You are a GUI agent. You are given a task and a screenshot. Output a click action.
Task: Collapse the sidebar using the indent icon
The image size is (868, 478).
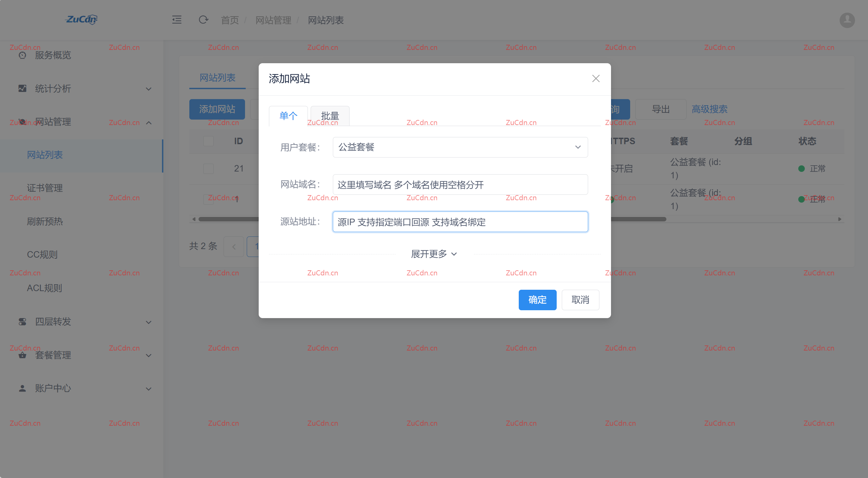[x=177, y=20]
